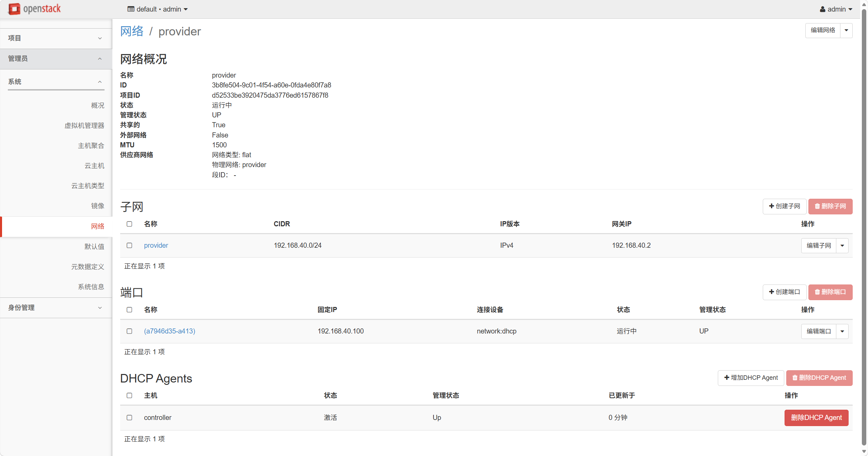Click scrollbar down arrow
This screenshot has width=868, height=456.
click(864, 452)
